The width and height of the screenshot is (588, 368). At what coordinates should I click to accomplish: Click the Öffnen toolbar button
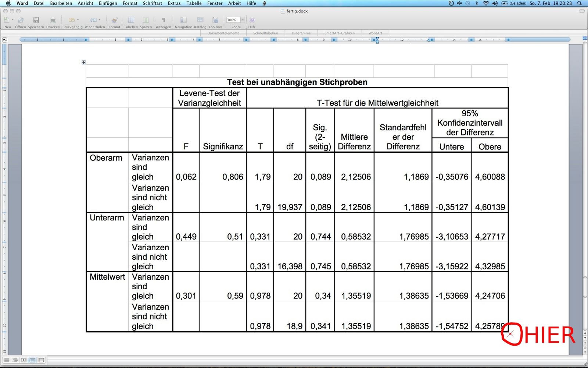tap(21, 20)
